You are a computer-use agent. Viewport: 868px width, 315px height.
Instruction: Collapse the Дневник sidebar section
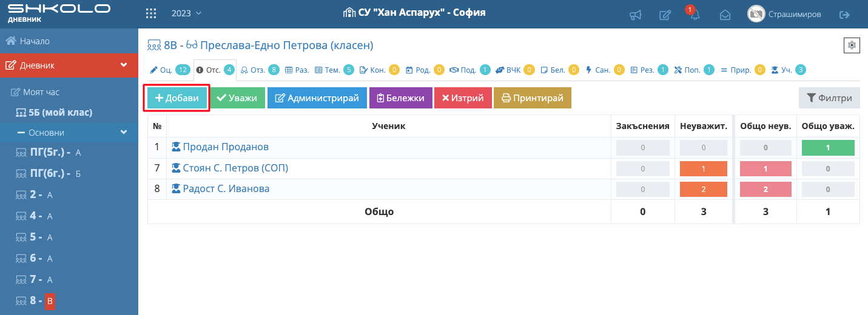(x=69, y=65)
